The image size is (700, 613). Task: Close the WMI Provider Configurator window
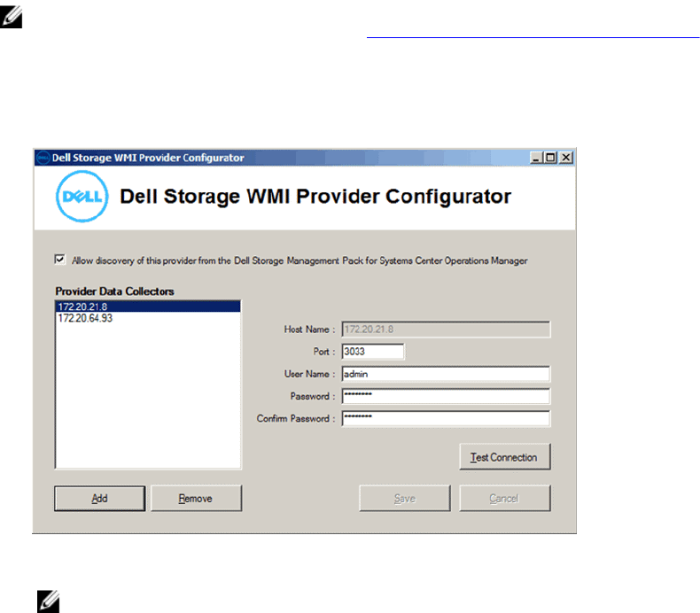pyautogui.click(x=566, y=158)
